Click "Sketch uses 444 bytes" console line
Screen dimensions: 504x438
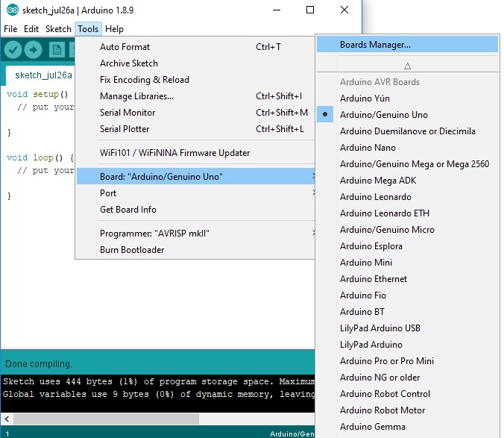click(159, 381)
